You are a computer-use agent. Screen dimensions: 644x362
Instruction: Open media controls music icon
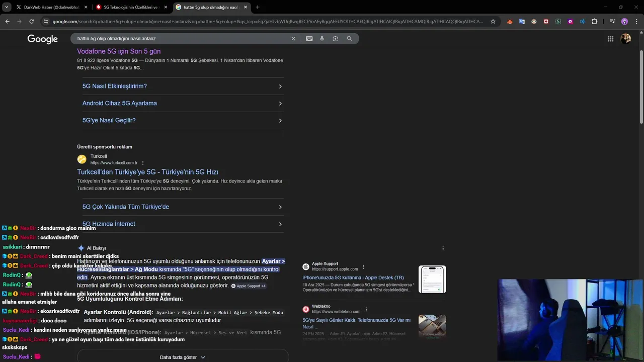coord(612,22)
